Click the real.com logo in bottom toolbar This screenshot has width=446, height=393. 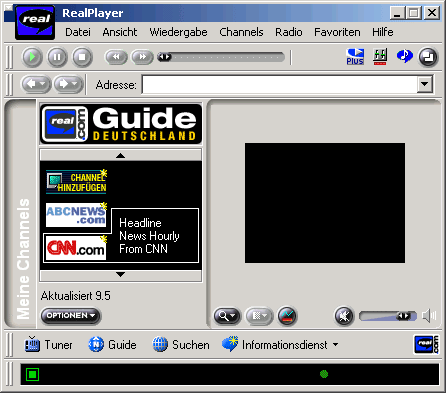tap(426, 344)
